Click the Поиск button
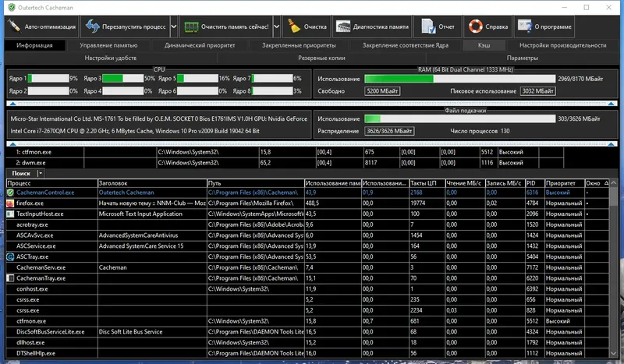Screen dimensions: 624x364 21,174
